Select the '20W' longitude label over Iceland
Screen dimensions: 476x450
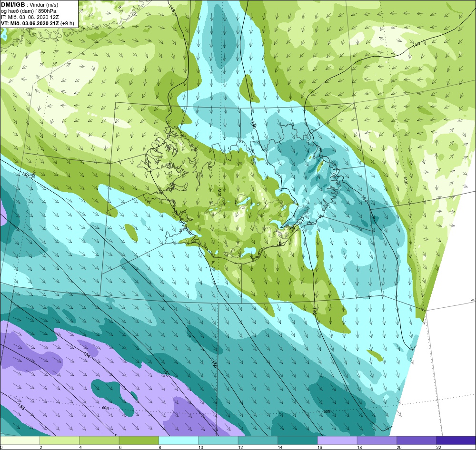tap(219, 192)
